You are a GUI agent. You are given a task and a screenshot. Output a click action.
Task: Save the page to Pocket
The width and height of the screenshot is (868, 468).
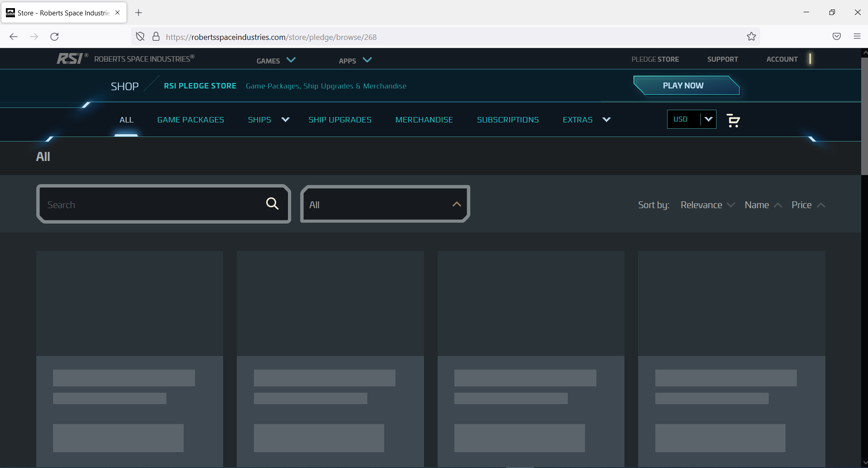coord(837,36)
